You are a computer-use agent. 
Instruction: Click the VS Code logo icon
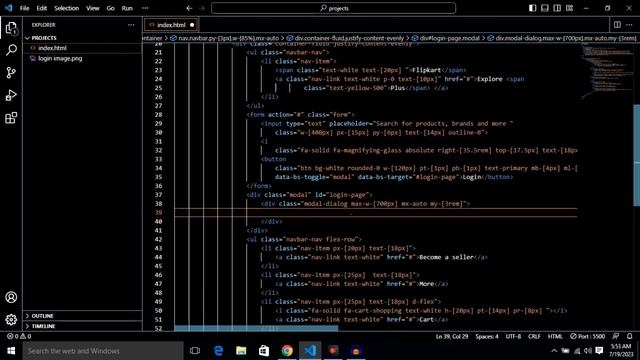pyautogui.click(x=9, y=8)
